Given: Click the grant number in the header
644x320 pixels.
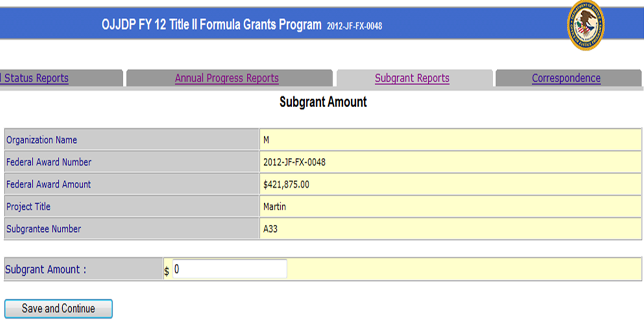Looking at the screenshot, I should pyautogui.click(x=354, y=26).
